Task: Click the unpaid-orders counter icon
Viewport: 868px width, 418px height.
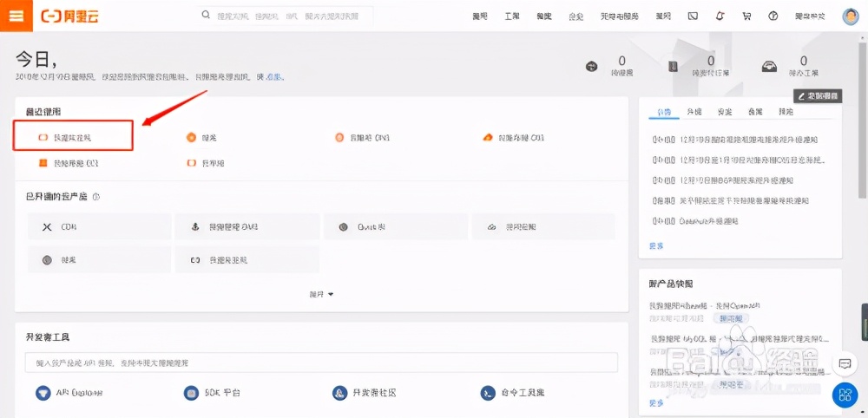Action: tap(673, 67)
